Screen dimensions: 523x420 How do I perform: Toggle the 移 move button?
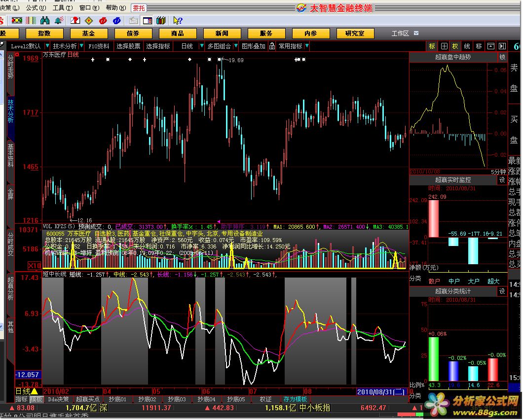479,46
